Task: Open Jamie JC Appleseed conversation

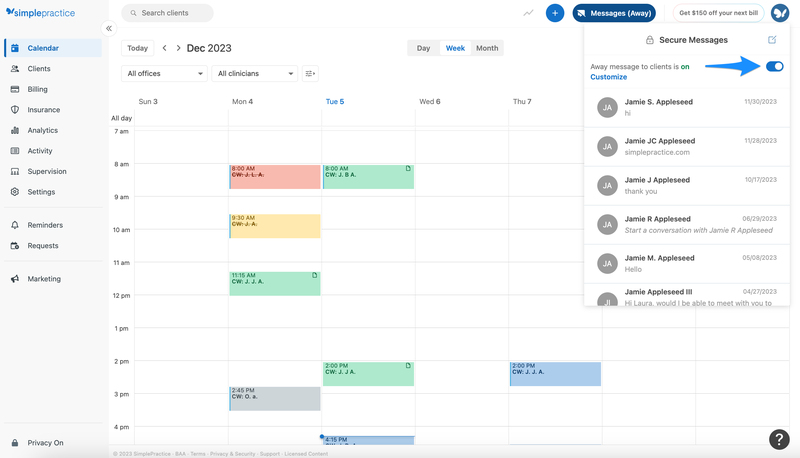Action: (687, 147)
